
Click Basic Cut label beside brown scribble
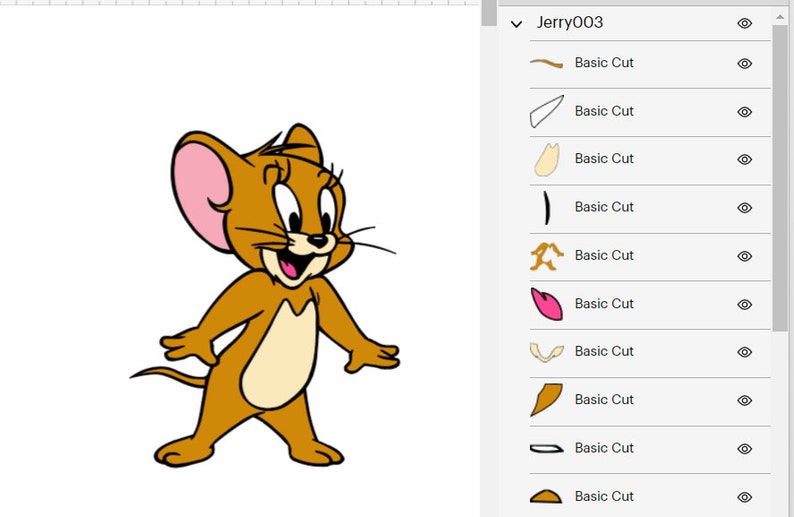[604, 255]
